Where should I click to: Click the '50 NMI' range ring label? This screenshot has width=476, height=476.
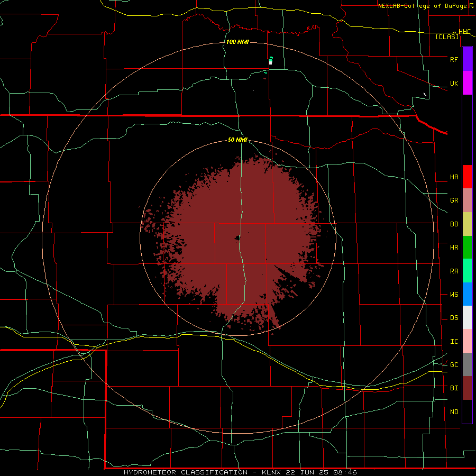[x=237, y=140]
